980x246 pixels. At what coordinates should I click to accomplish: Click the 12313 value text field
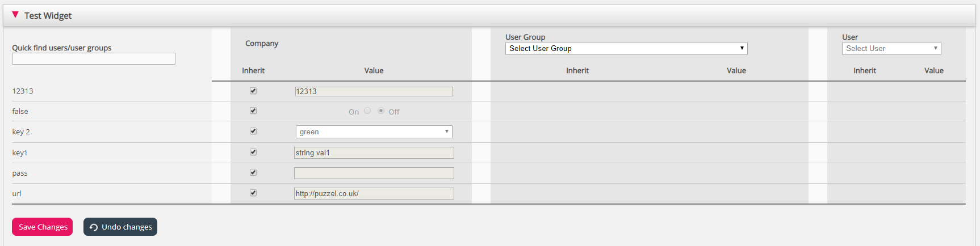[374, 91]
